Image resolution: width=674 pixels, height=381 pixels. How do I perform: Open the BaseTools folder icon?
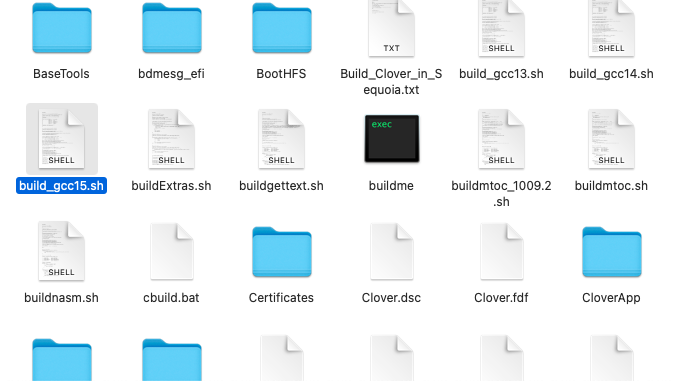[x=62, y=28]
